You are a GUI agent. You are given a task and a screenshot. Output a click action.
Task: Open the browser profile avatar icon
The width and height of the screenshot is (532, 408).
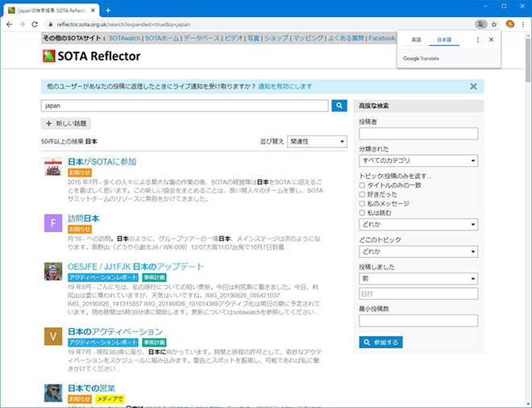pyautogui.click(x=510, y=24)
